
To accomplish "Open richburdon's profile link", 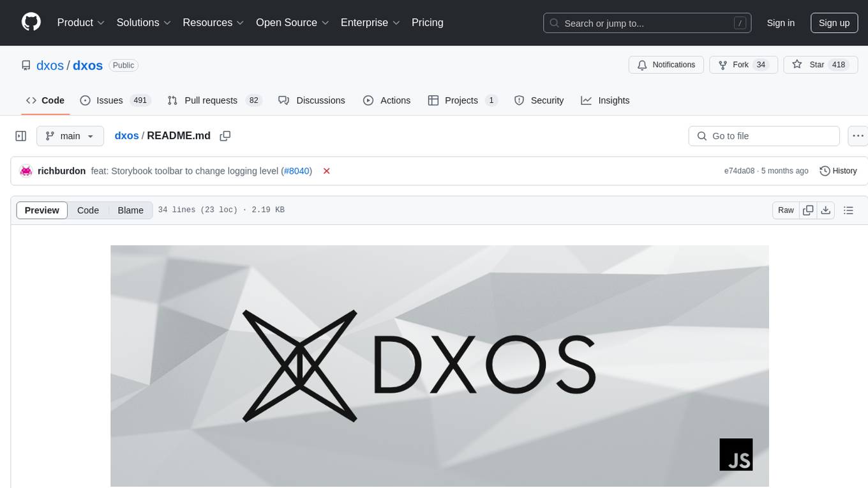I will point(61,171).
